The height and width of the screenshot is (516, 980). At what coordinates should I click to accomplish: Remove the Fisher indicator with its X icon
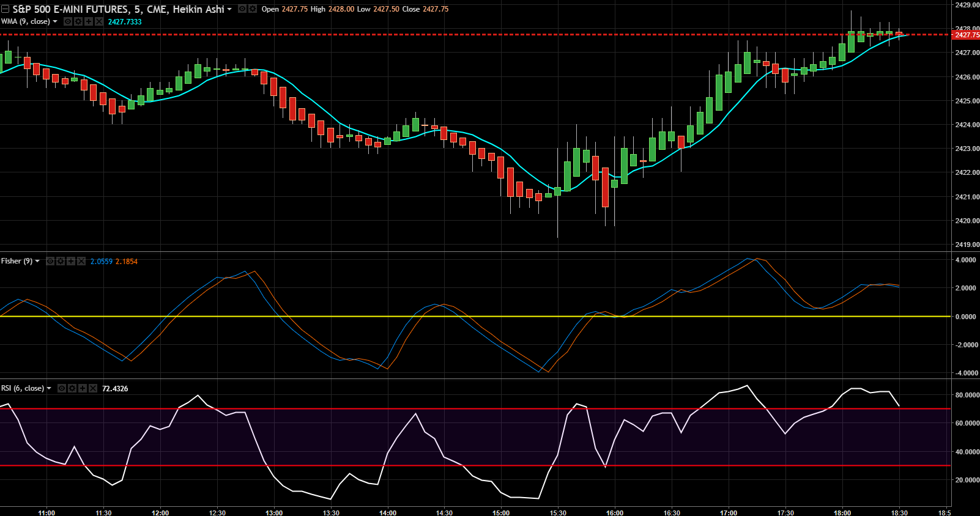coord(81,261)
